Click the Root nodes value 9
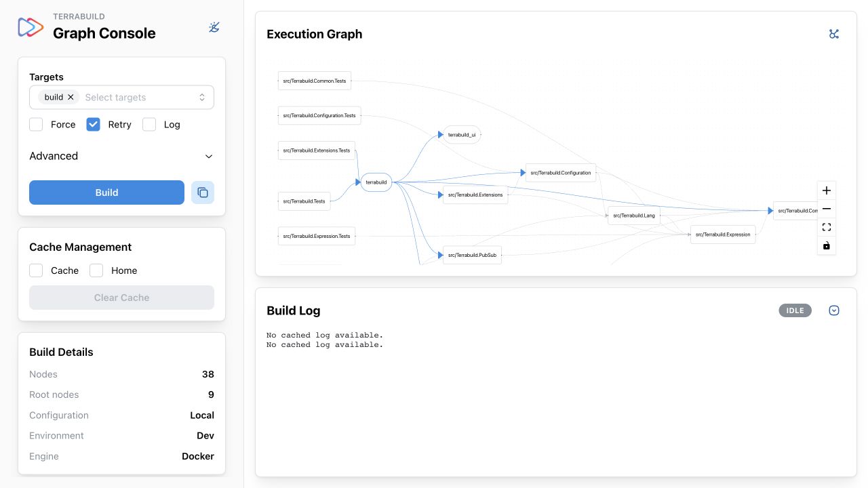Viewport: 868px width, 488px height. tap(211, 394)
